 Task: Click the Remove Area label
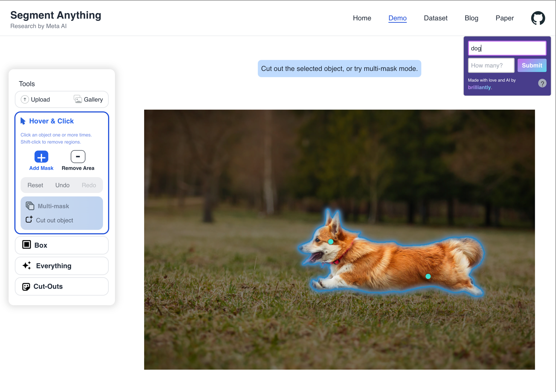coord(78,168)
